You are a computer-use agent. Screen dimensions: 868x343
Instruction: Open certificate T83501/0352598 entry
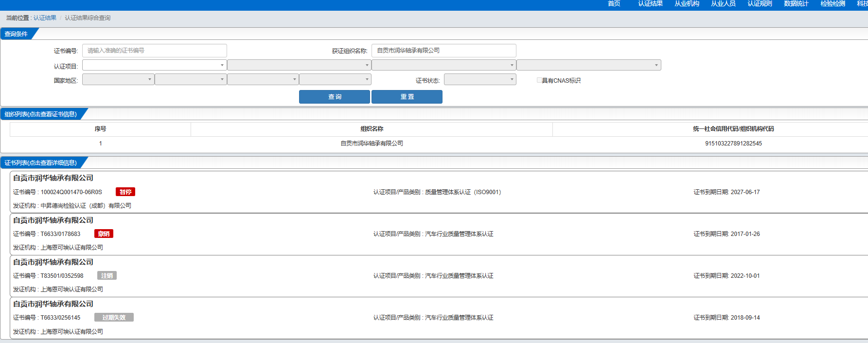point(62,276)
